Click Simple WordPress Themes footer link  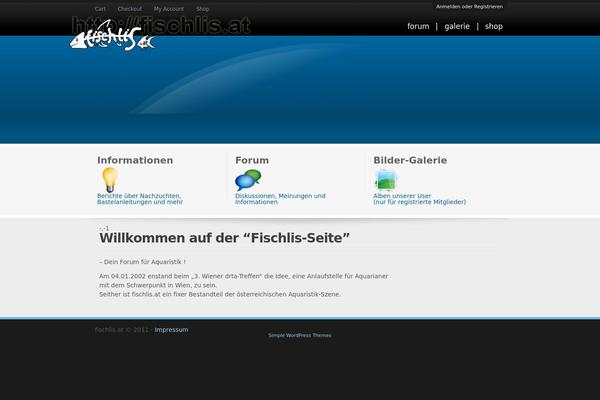point(300,335)
